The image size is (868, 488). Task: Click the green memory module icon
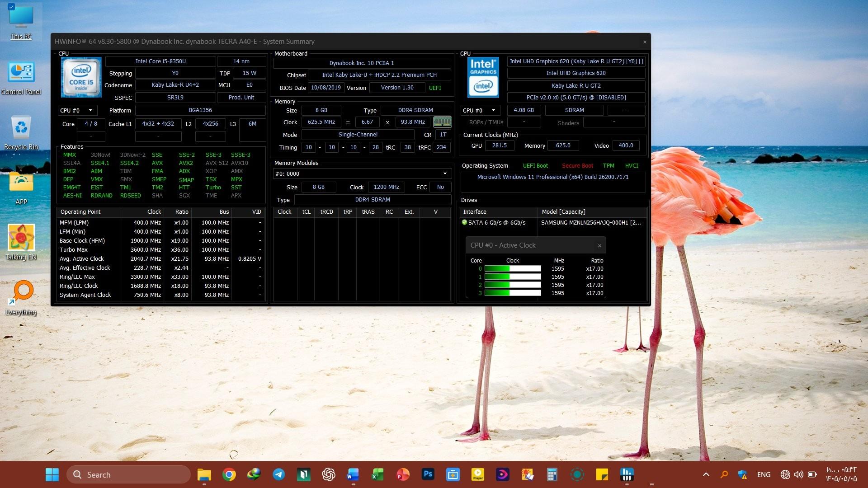442,122
